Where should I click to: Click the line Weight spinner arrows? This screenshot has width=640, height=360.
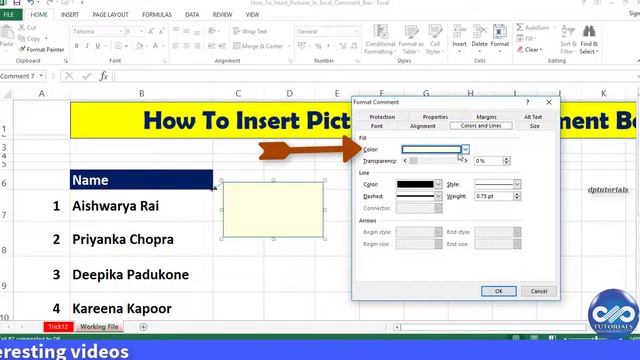pos(517,196)
